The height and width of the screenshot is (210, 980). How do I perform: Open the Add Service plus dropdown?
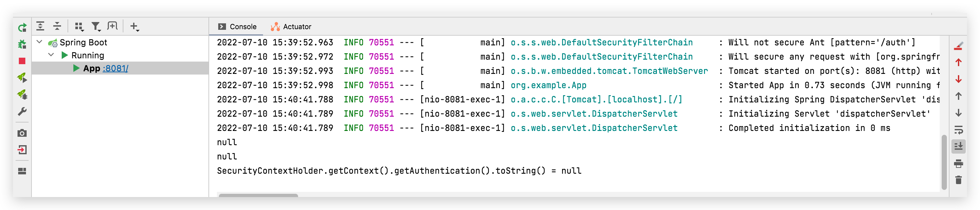pos(134,26)
